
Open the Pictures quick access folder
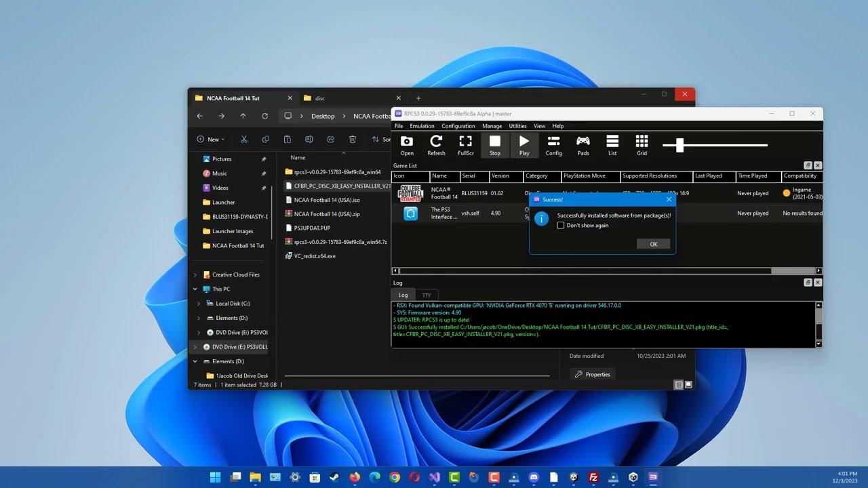222,159
